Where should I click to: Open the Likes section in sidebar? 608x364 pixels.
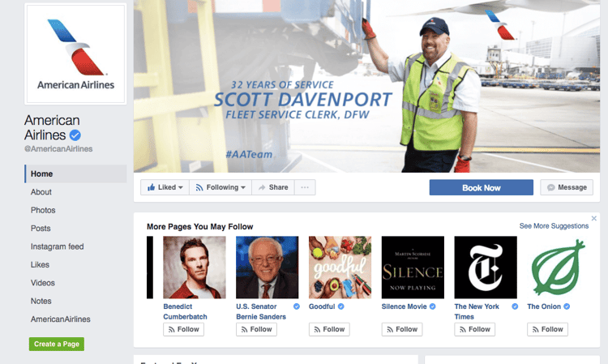(x=40, y=265)
